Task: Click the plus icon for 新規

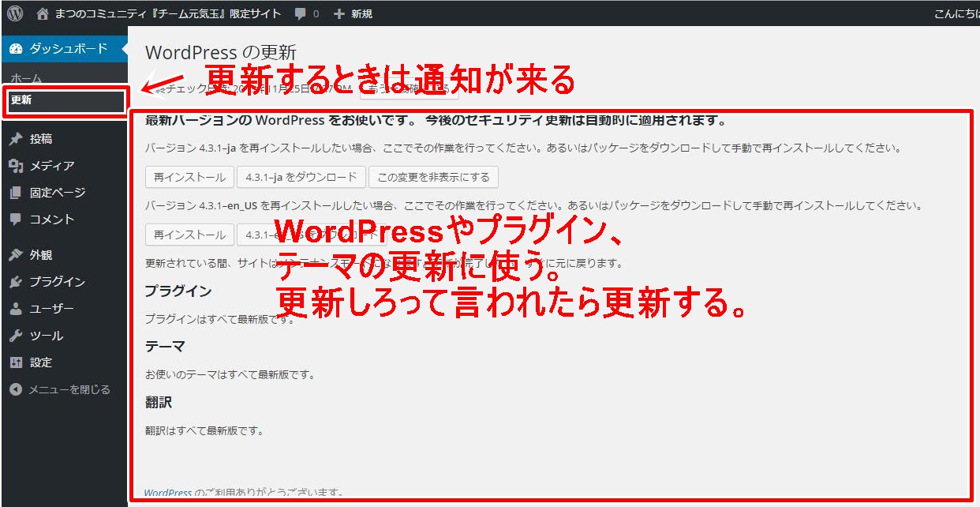Action: [x=339, y=14]
